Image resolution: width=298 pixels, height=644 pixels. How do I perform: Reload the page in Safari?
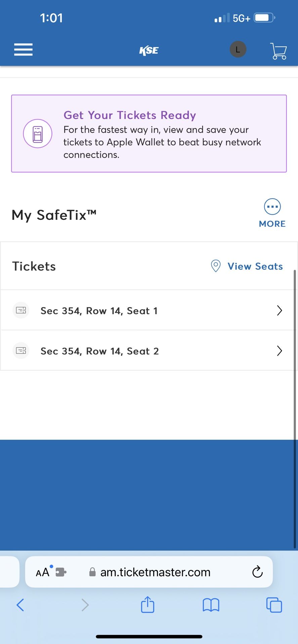pos(257,572)
